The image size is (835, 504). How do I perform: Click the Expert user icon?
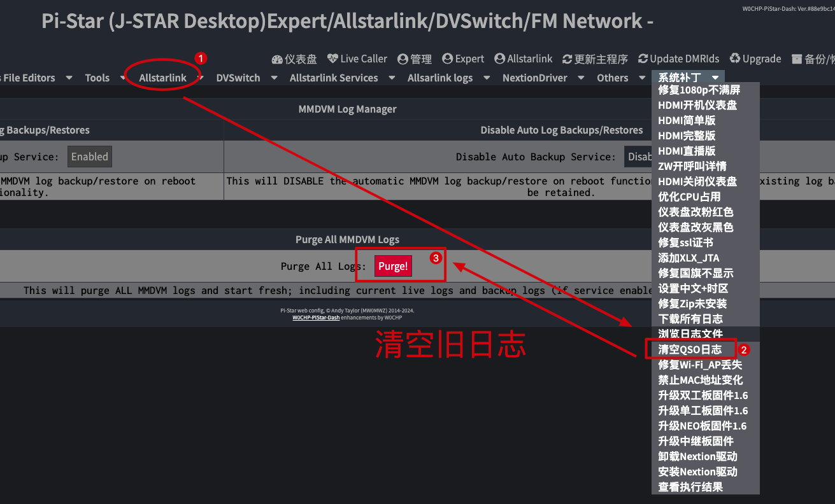point(447,59)
